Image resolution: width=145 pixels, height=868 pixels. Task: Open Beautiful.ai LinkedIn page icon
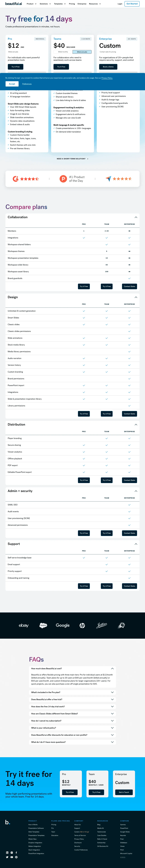(x=7, y=853)
